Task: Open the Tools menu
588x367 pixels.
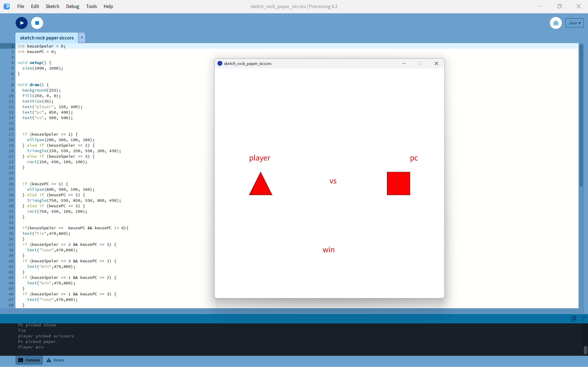Action: click(91, 6)
